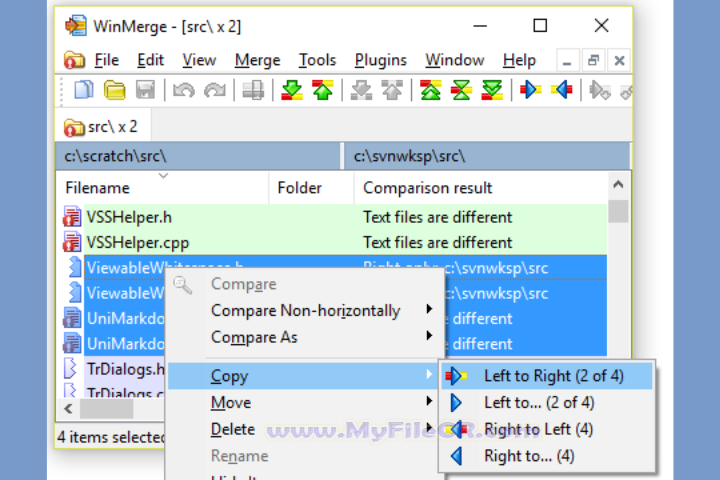Click VSSHelper.h 'Text files are different' result
The width and height of the screenshot is (720, 480).
coord(437,217)
